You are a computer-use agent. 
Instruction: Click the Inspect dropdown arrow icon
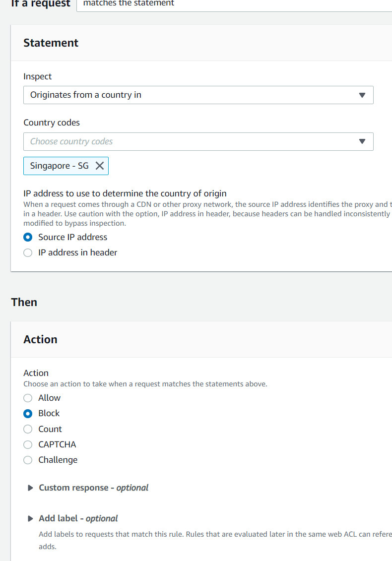coord(362,95)
